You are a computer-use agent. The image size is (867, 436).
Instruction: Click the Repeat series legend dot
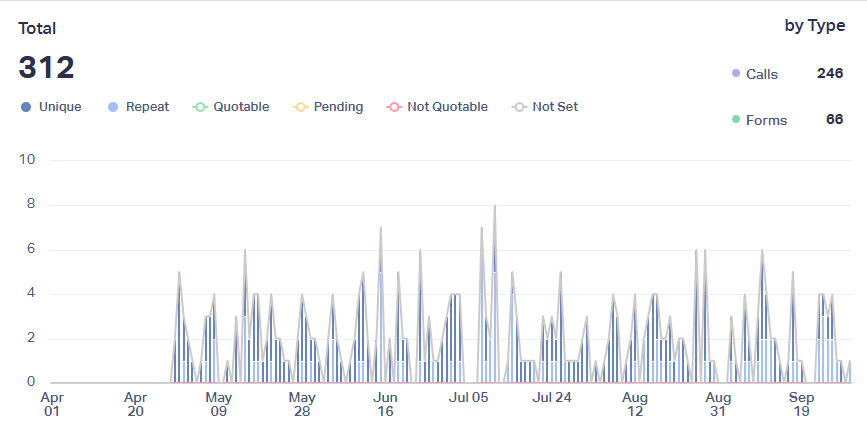click(x=112, y=107)
